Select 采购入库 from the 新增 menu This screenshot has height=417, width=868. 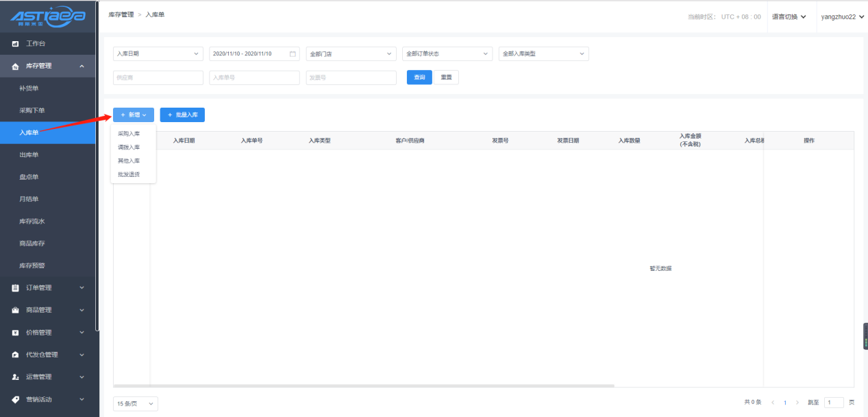pyautogui.click(x=129, y=134)
